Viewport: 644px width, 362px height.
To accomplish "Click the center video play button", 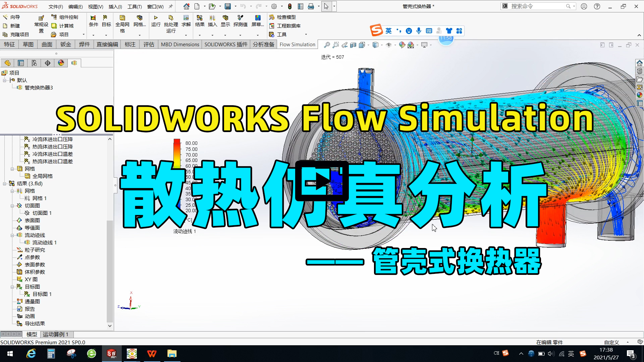I will [x=322, y=181].
